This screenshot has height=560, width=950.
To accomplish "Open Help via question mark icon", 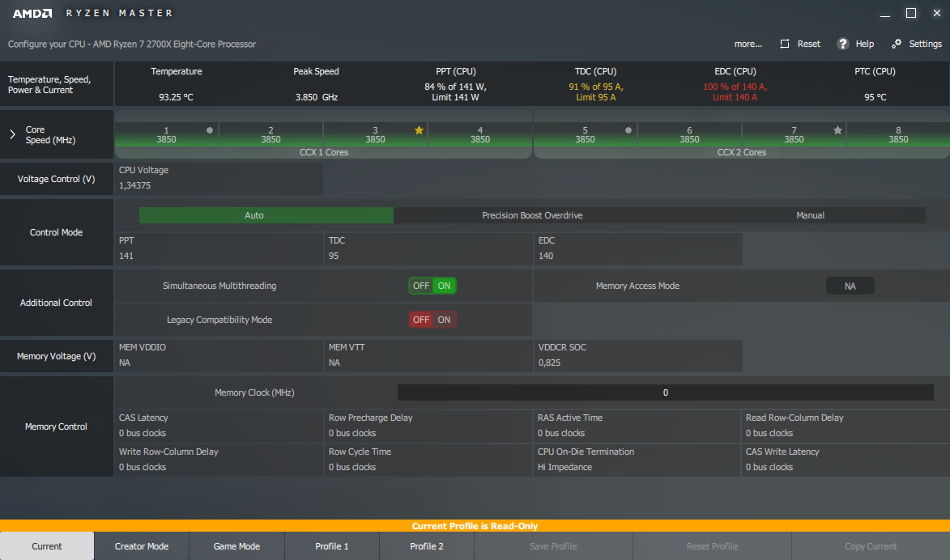I will tap(843, 44).
